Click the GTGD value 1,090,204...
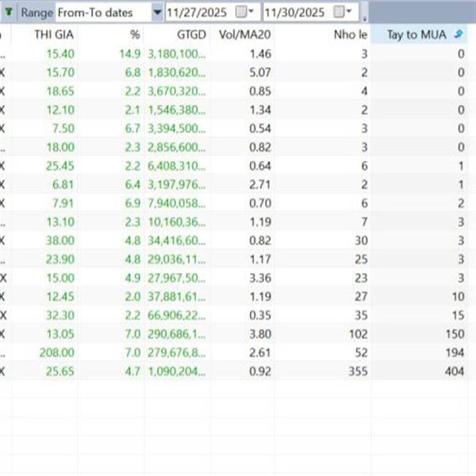The width and height of the screenshot is (476, 476). coord(177,371)
